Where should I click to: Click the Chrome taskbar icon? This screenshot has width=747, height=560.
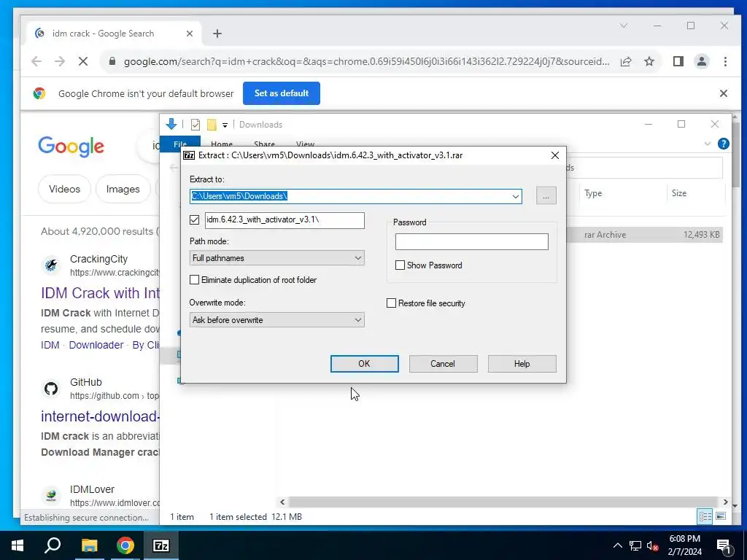[x=125, y=545]
